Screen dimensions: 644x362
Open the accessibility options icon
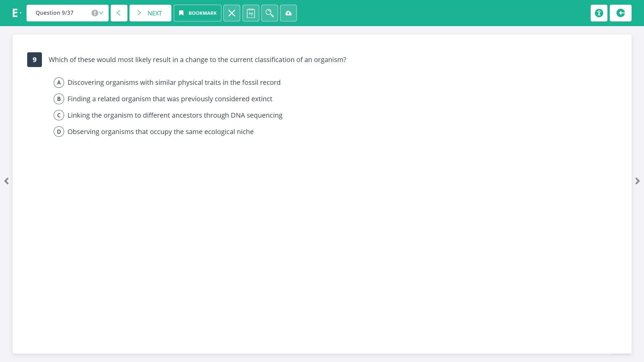click(x=599, y=13)
